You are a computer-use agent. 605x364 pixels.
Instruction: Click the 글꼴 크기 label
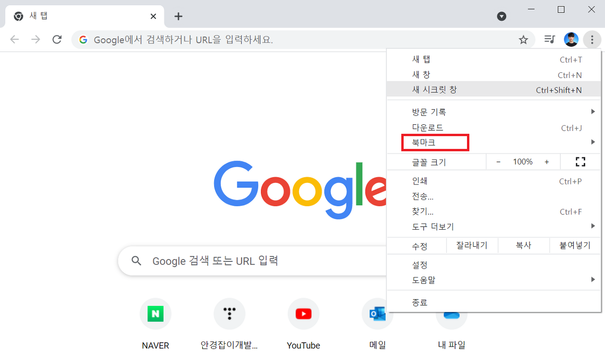(429, 162)
